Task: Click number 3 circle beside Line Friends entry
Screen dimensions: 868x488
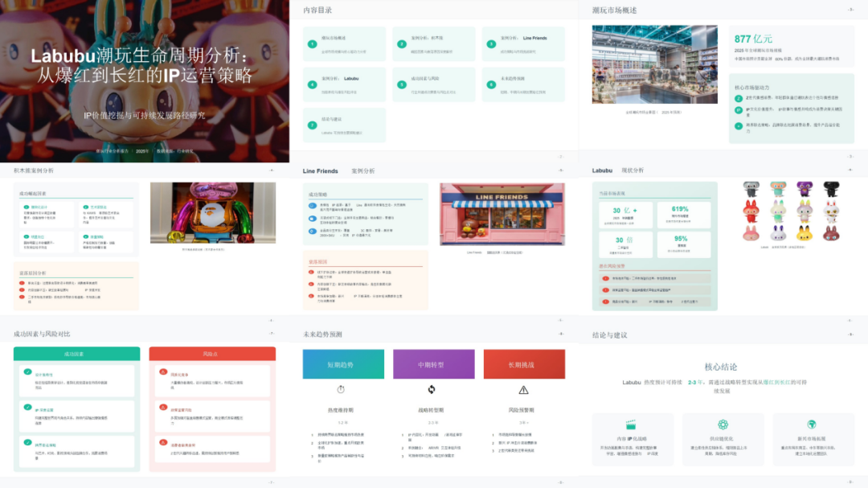Action: click(491, 43)
